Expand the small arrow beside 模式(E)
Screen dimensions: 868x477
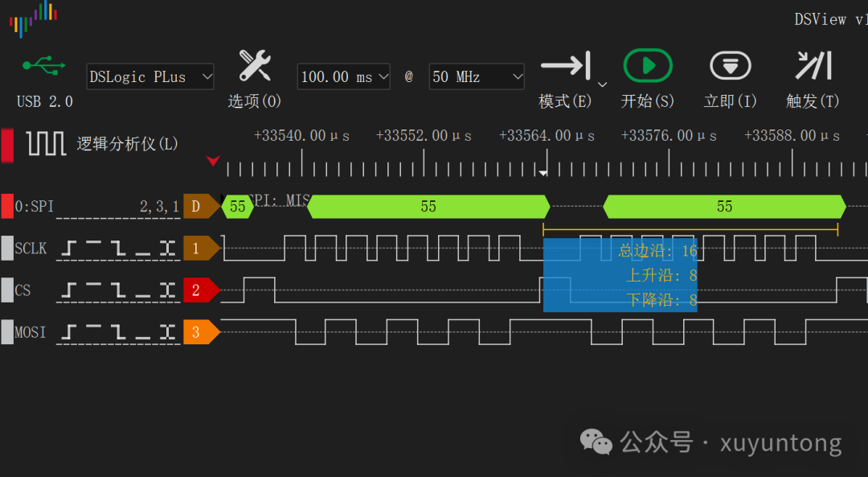coord(602,84)
